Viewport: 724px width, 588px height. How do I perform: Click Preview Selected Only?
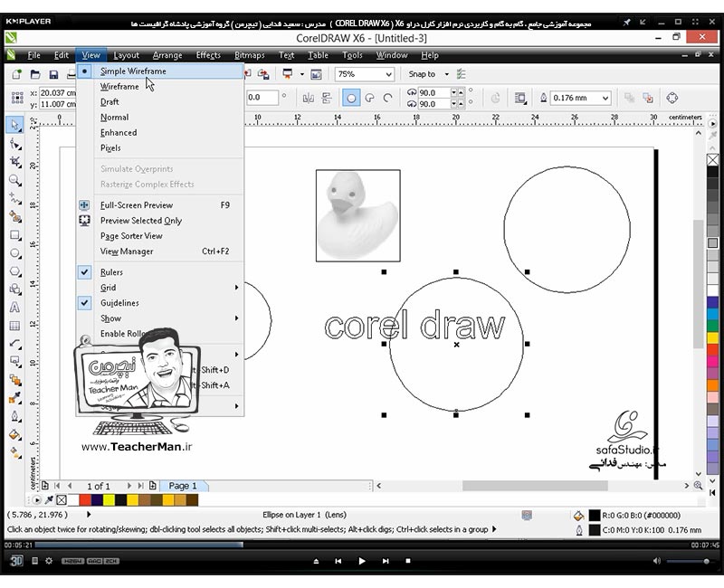pyautogui.click(x=160, y=221)
